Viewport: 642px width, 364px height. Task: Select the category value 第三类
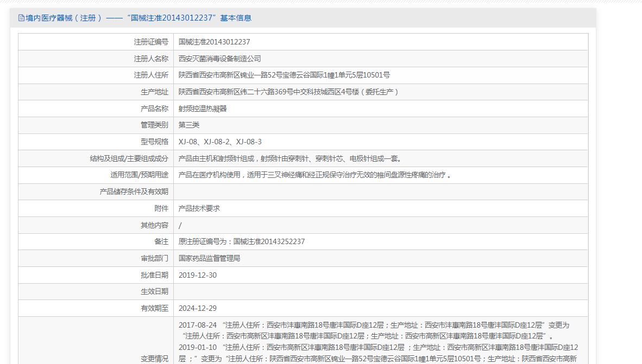189,125
